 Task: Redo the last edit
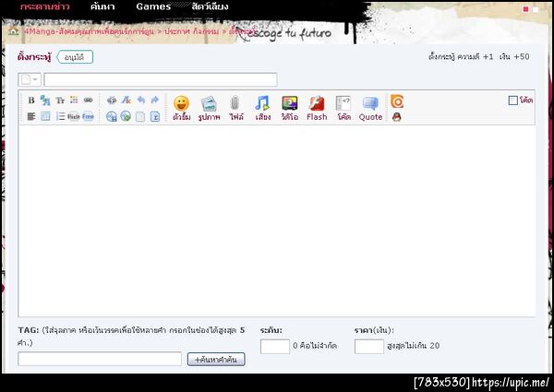point(155,101)
